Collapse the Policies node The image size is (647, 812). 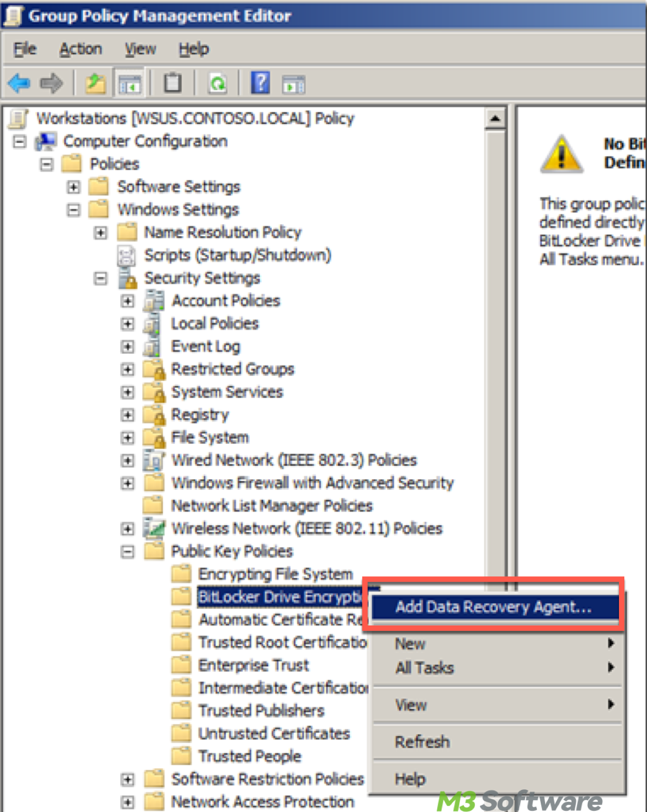(47, 164)
